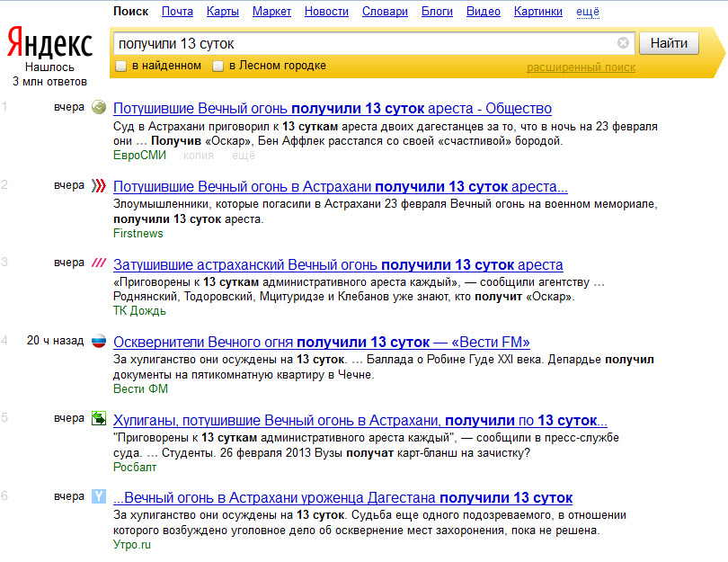Click the '3 млн ответов' count text
Viewport: 728px width, 562px height.
tap(49, 81)
